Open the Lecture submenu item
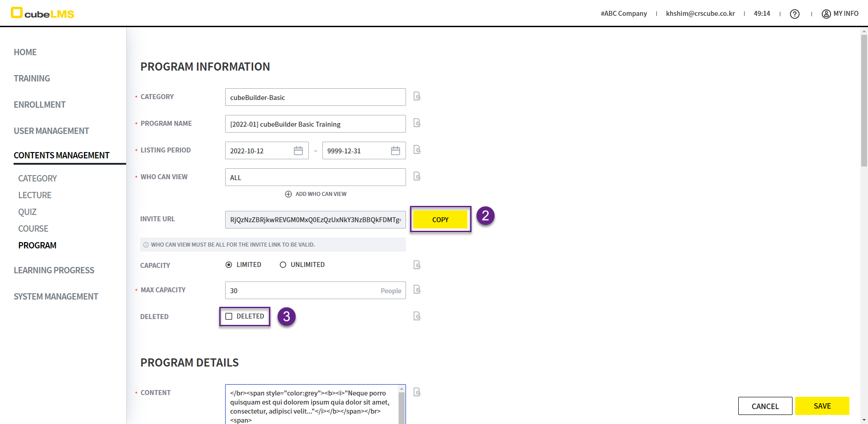Screen dimensions: 868x424 click(x=35, y=195)
